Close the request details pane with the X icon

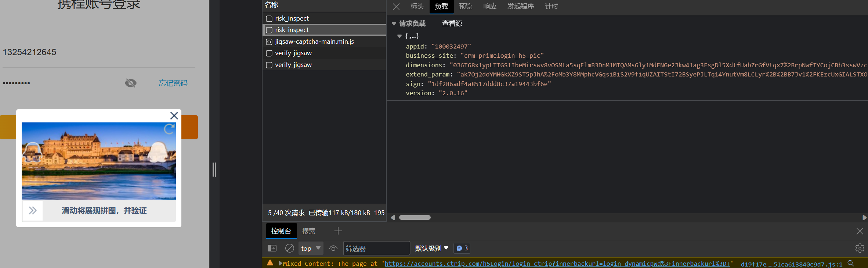(x=396, y=7)
